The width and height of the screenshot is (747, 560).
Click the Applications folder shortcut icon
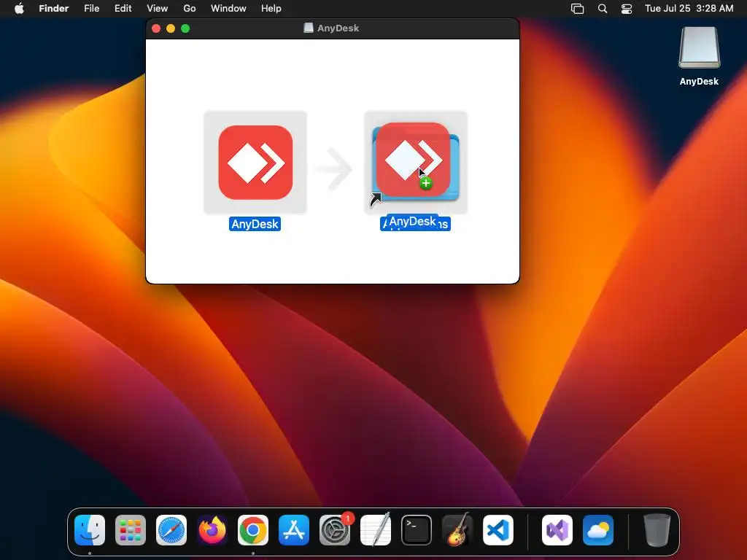[x=416, y=163]
